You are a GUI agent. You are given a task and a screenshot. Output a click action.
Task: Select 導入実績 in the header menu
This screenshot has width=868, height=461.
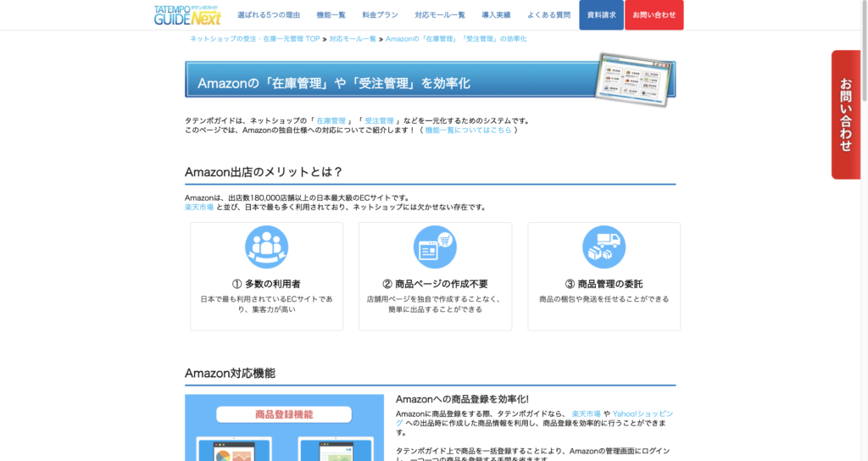click(x=496, y=15)
